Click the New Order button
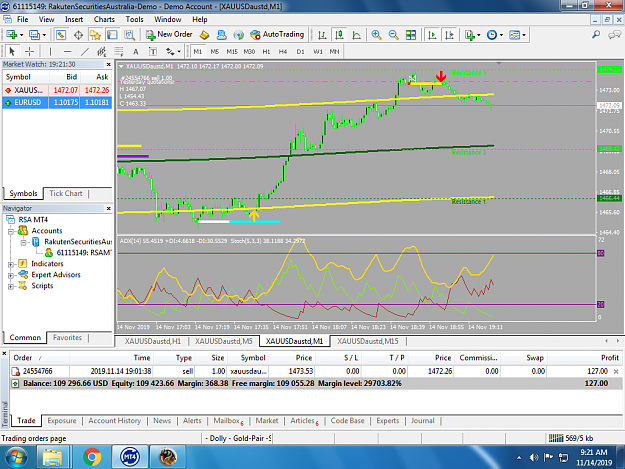Viewport: 625px width, 469px height. tap(169, 35)
